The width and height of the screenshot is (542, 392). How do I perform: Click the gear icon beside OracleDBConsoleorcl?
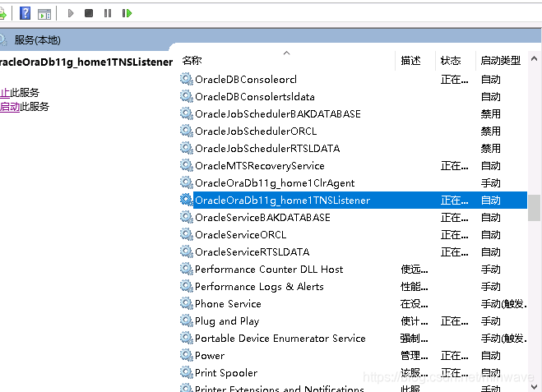[x=187, y=79]
